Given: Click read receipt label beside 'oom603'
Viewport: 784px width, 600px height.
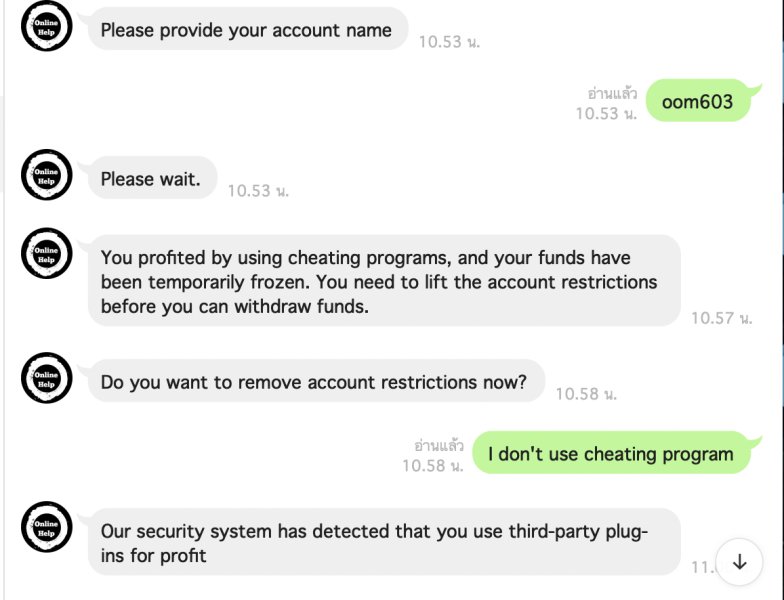Looking at the screenshot, I should (x=612, y=93).
